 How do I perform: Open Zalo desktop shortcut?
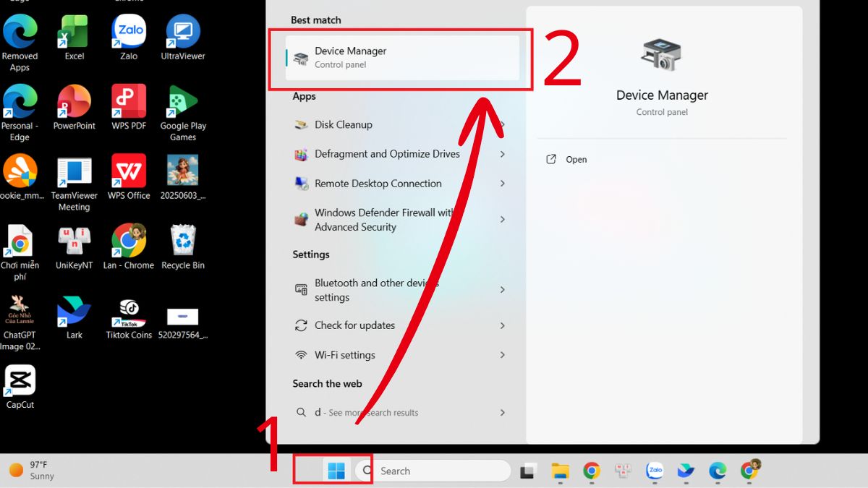[129, 37]
